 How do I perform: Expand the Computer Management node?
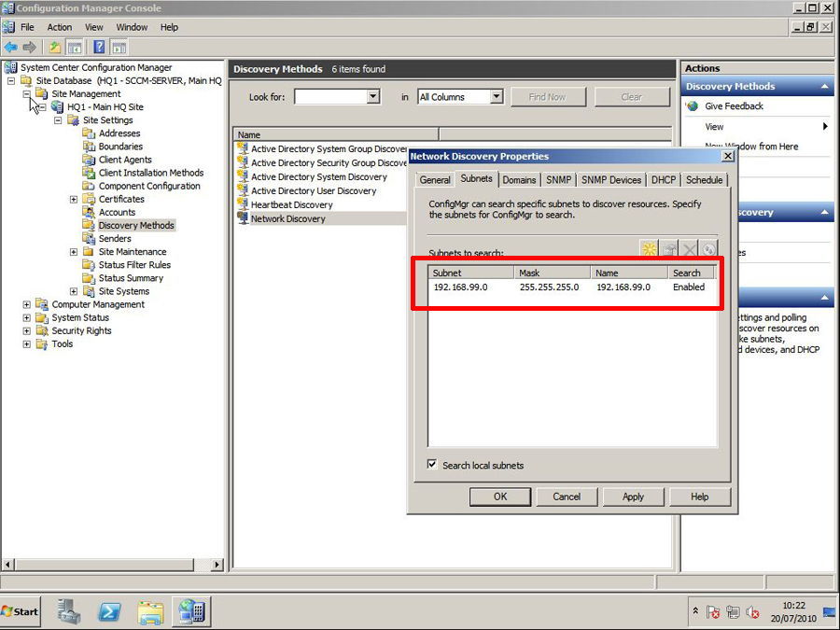click(26, 304)
